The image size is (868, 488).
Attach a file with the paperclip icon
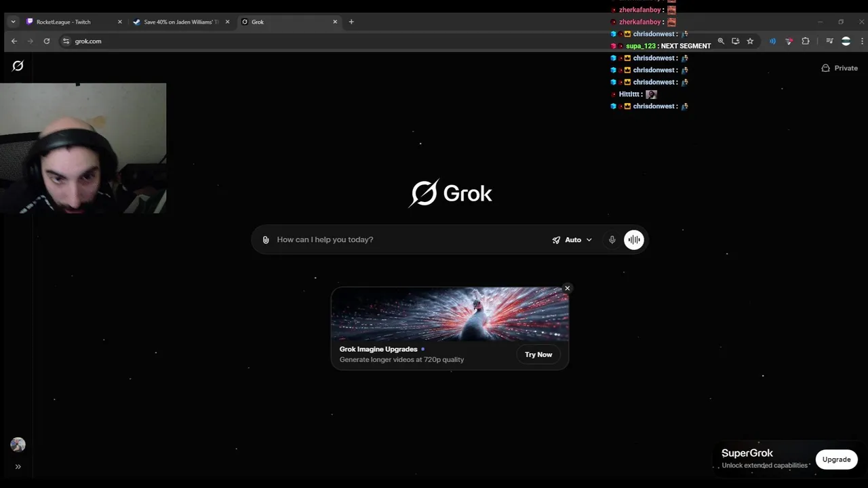(x=266, y=240)
